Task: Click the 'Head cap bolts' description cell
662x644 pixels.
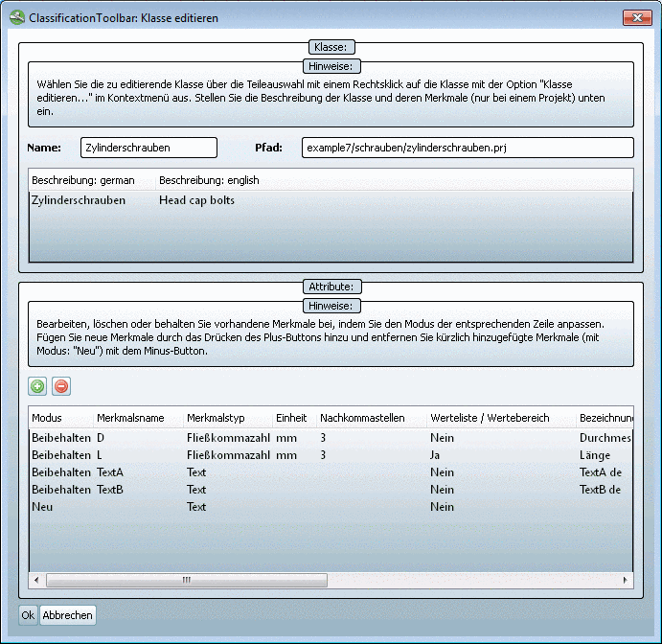Action: [x=196, y=200]
